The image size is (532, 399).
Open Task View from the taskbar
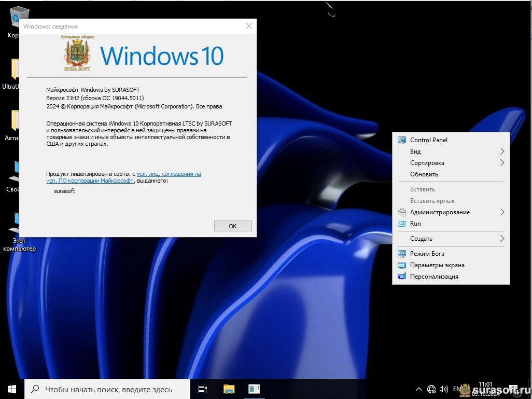[203, 389]
